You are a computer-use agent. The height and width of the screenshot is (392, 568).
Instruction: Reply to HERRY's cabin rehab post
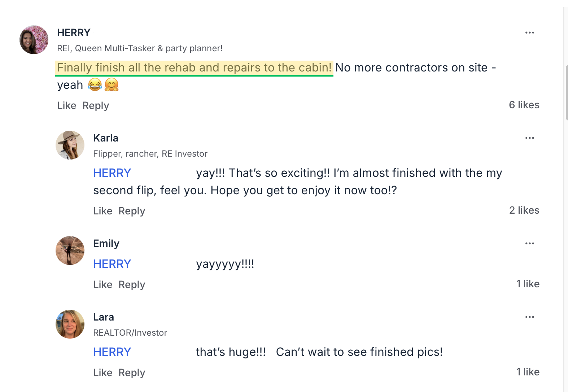click(96, 105)
